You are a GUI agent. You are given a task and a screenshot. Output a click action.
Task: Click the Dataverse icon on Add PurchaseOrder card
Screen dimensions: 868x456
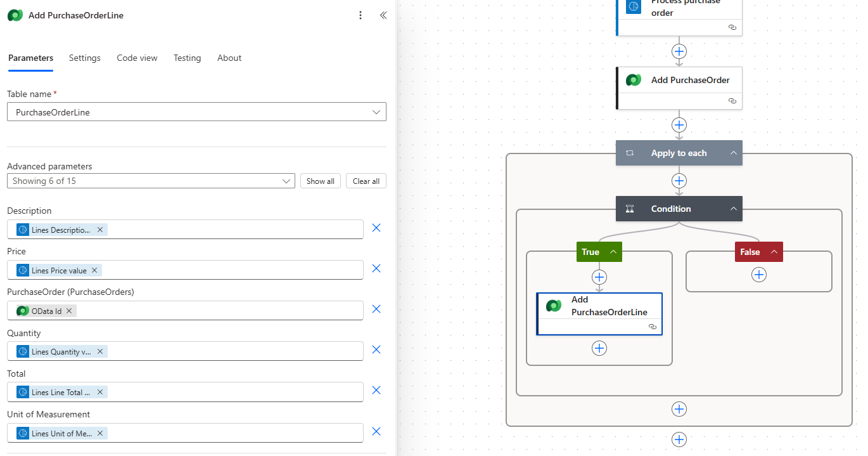pos(634,80)
